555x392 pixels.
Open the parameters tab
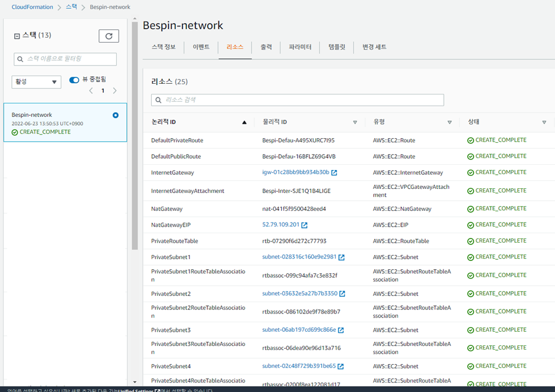(300, 47)
